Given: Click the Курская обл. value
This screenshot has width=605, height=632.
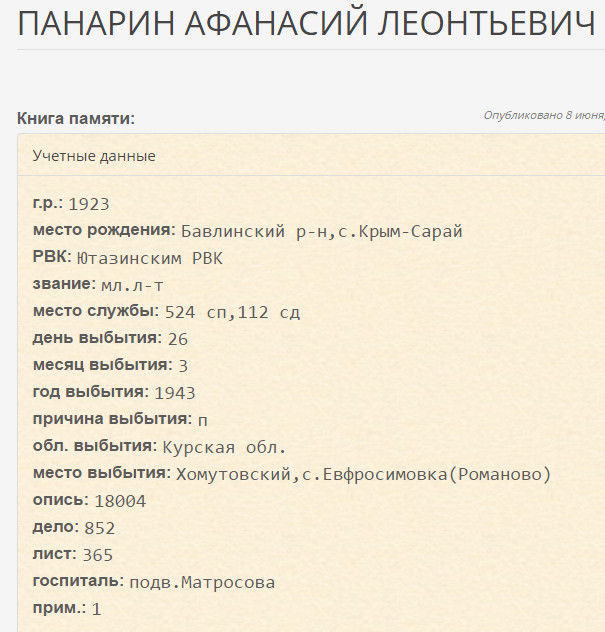Looking at the screenshot, I should pos(224,446).
